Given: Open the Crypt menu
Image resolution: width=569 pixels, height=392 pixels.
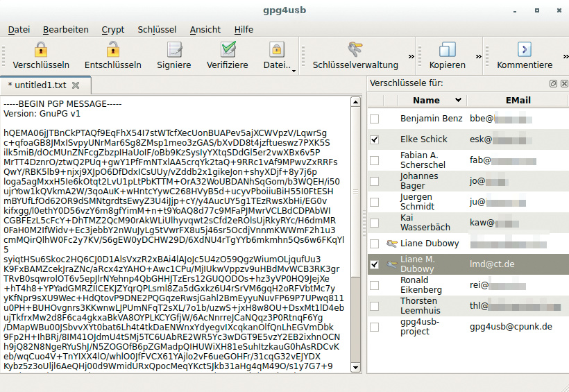Looking at the screenshot, I should point(113,29).
